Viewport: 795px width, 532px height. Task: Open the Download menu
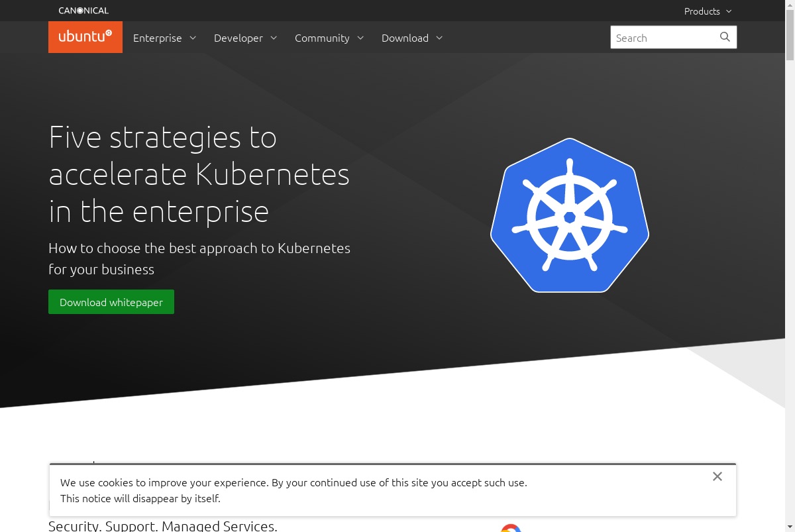coord(412,38)
